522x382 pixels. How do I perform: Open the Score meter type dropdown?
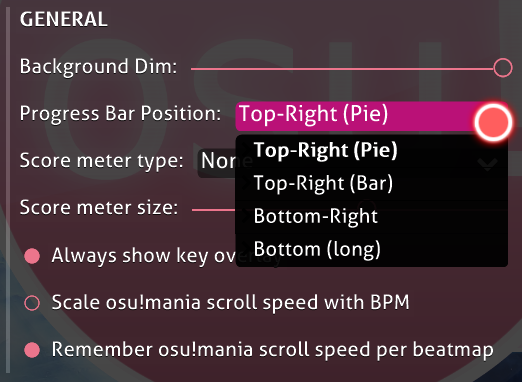coord(217,163)
